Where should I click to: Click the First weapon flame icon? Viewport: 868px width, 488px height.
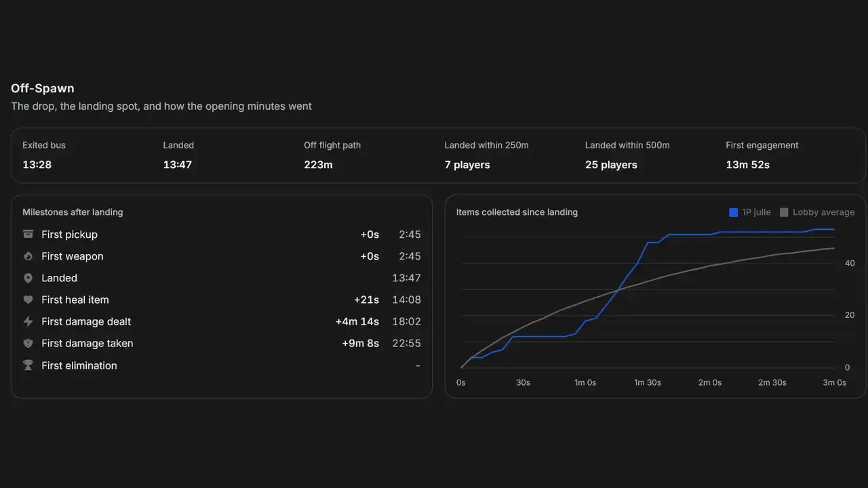28,256
